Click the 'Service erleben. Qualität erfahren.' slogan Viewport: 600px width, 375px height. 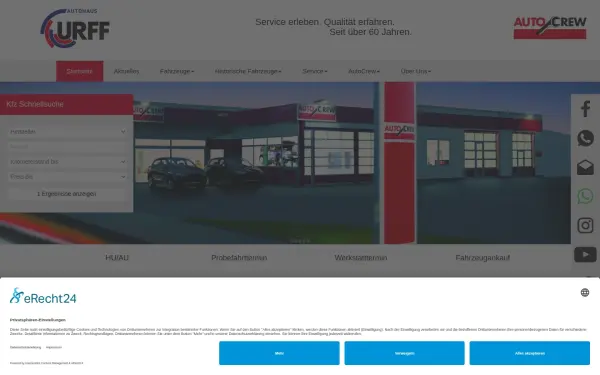(325, 22)
